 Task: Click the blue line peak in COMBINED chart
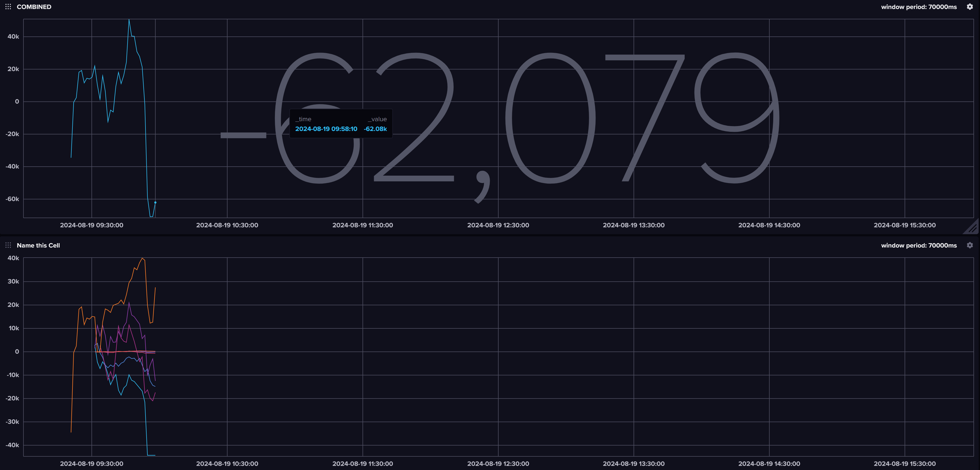coord(129,20)
